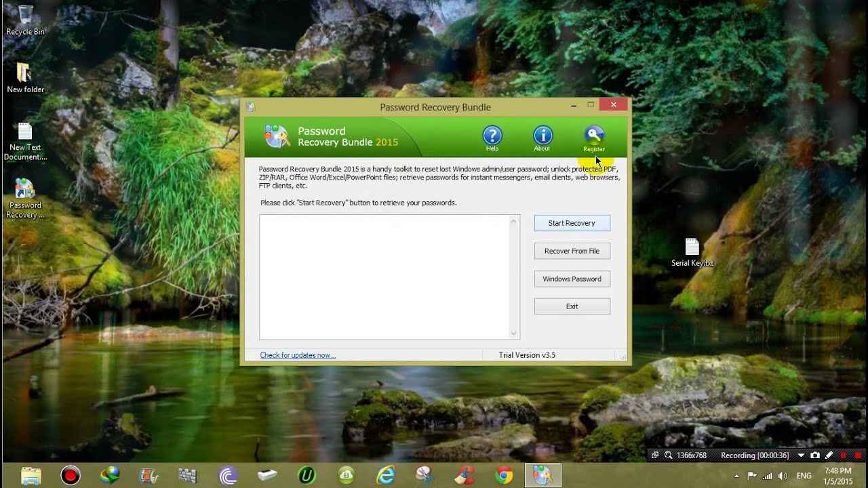Click the 1366x768 resolution text in recorder
868x488 pixels.
[692, 455]
